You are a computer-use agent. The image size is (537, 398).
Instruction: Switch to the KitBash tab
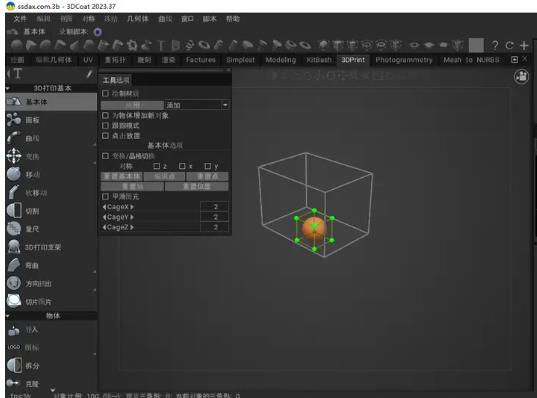[x=319, y=60]
